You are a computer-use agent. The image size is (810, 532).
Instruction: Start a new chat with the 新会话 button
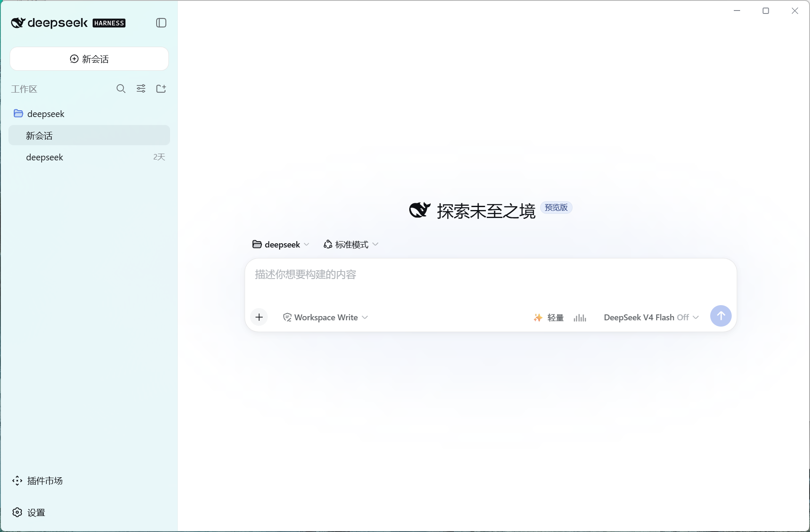pos(89,59)
